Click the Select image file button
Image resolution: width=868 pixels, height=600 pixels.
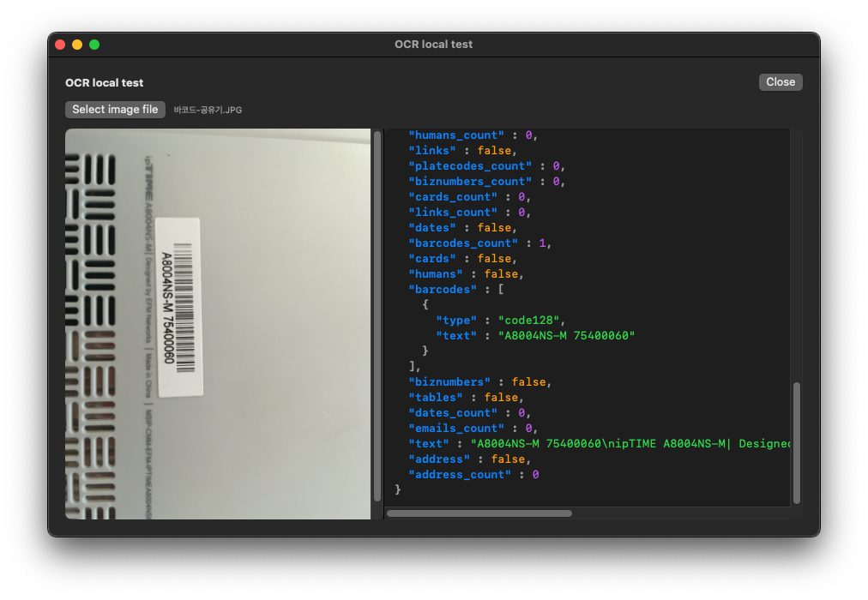coord(115,110)
